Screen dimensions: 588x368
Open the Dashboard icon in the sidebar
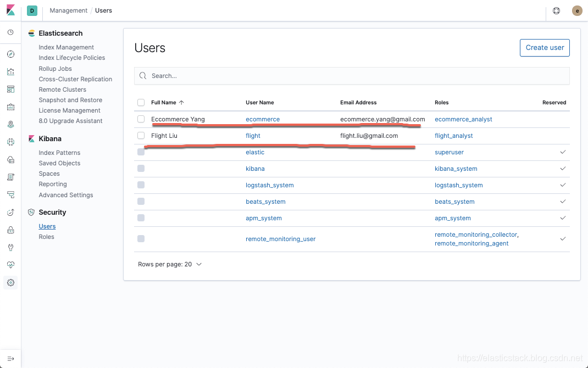pos(10,89)
